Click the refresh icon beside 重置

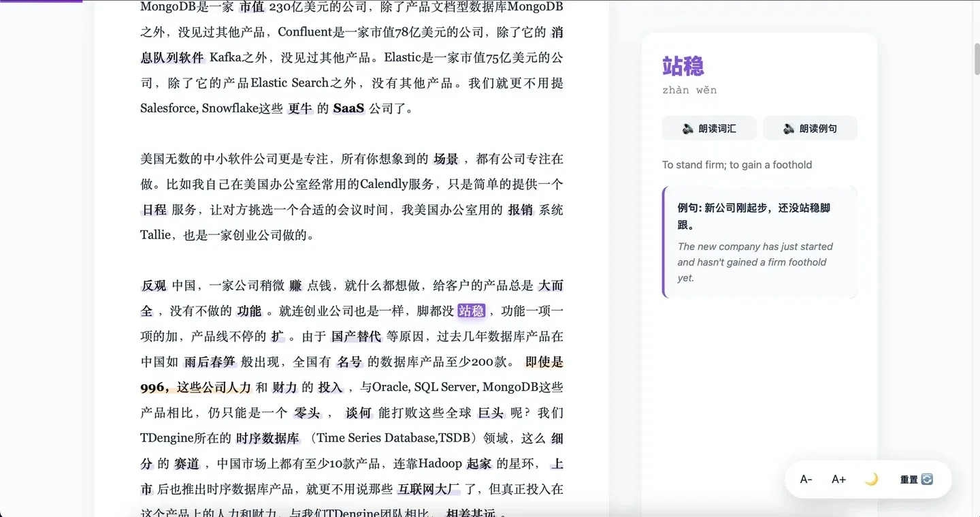pyautogui.click(x=927, y=480)
